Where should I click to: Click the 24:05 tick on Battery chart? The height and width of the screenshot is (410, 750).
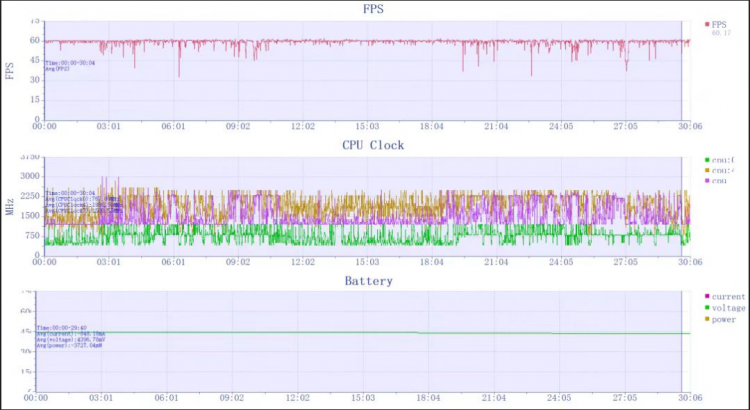(560, 398)
